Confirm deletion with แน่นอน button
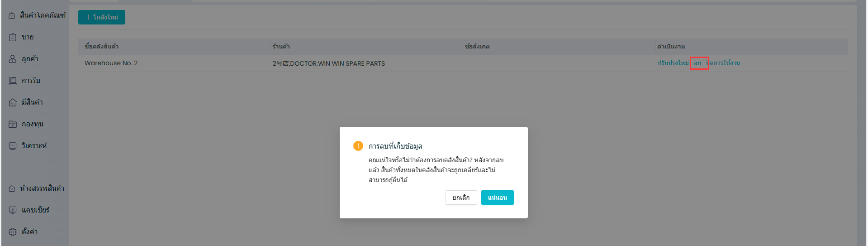 point(497,198)
